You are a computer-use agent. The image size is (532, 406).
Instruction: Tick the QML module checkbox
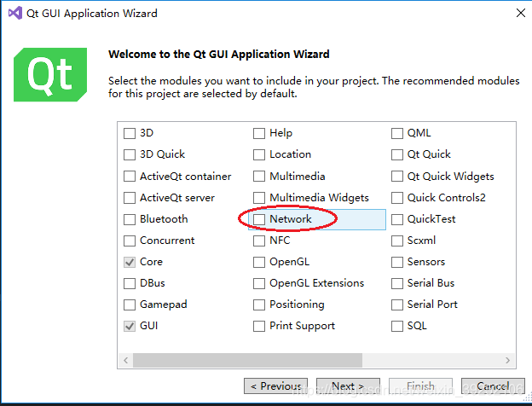click(397, 133)
